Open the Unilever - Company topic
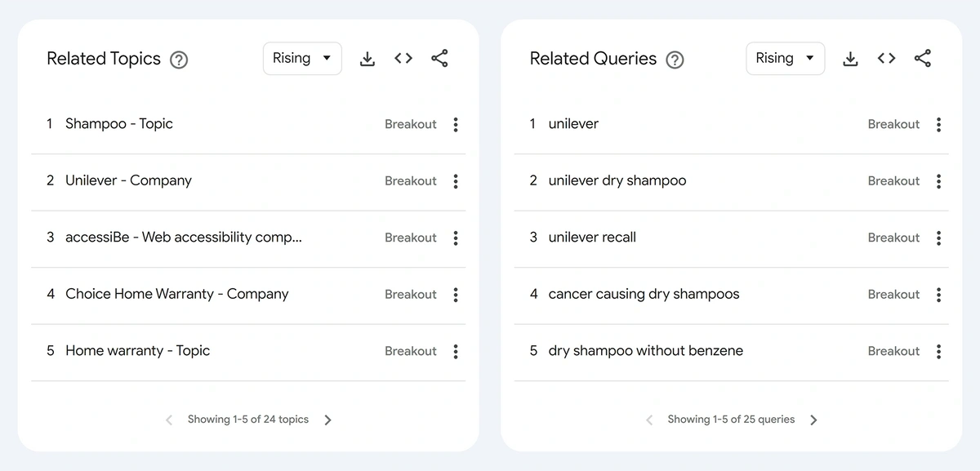980x471 pixels. [x=128, y=181]
